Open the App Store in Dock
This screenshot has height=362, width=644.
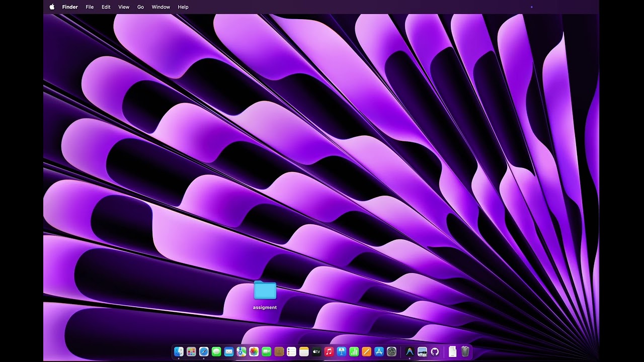coord(379,351)
